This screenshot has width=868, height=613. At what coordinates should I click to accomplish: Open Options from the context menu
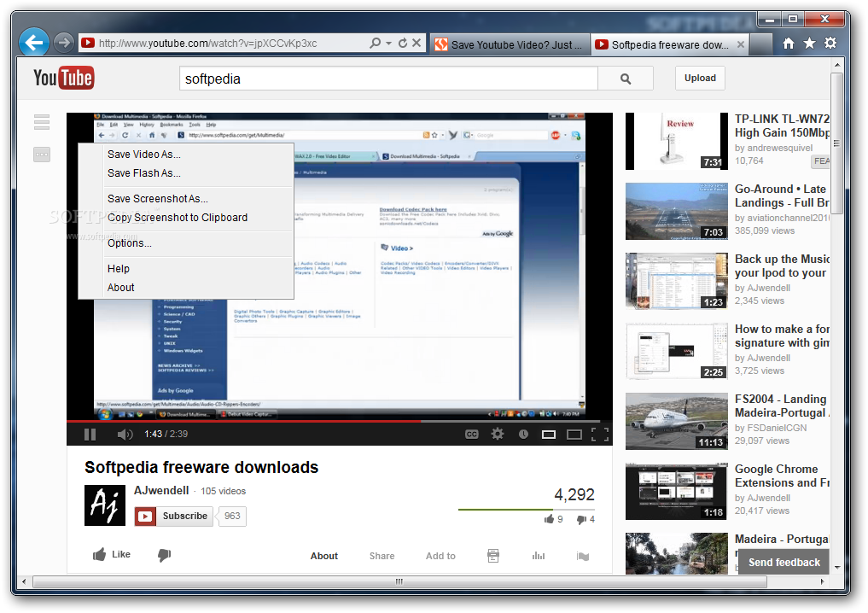[130, 243]
